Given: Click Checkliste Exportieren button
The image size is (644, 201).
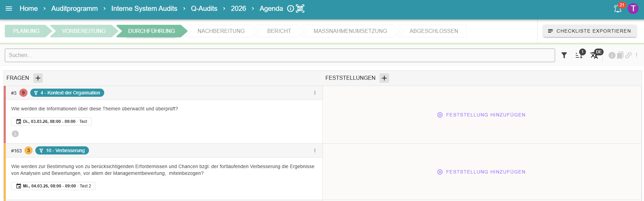Looking at the screenshot, I should pyautogui.click(x=590, y=31).
